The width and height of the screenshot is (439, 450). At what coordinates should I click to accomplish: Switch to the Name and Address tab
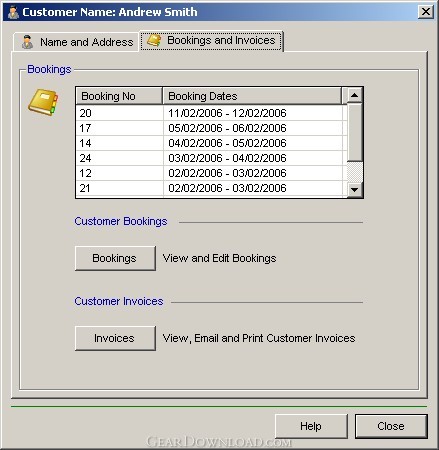pos(76,42)
